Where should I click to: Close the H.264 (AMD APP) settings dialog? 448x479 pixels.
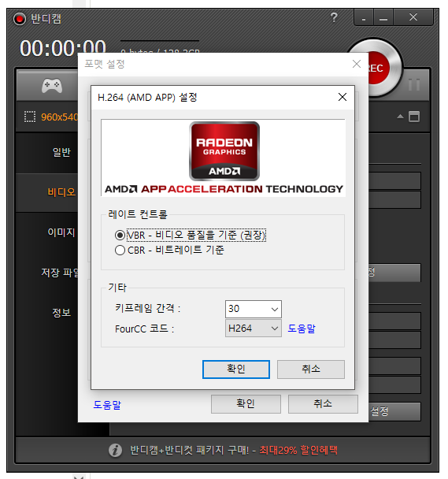342,97
